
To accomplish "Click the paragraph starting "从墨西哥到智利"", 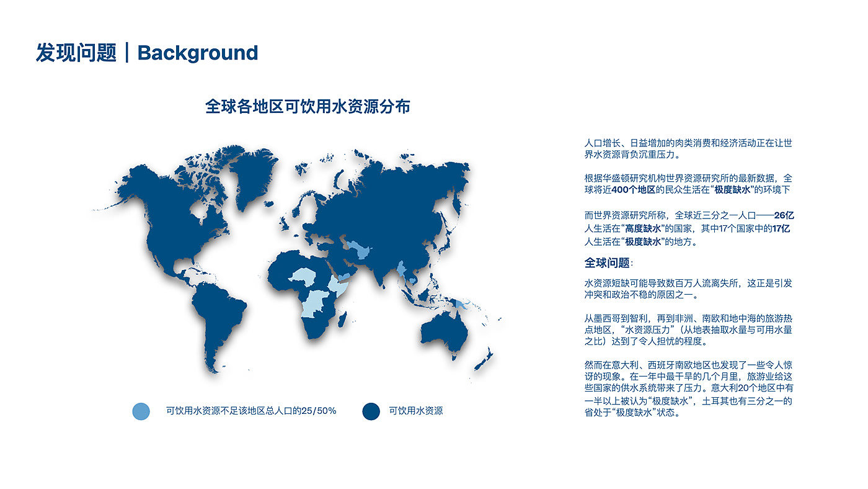I will [x=688, y=330].
